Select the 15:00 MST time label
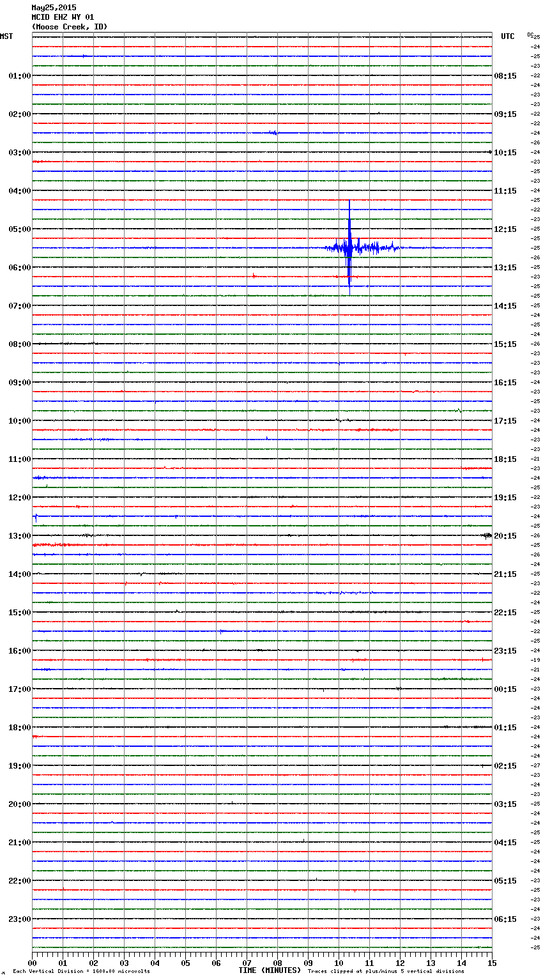Screen dimensions: 543x980 point(20,613)
